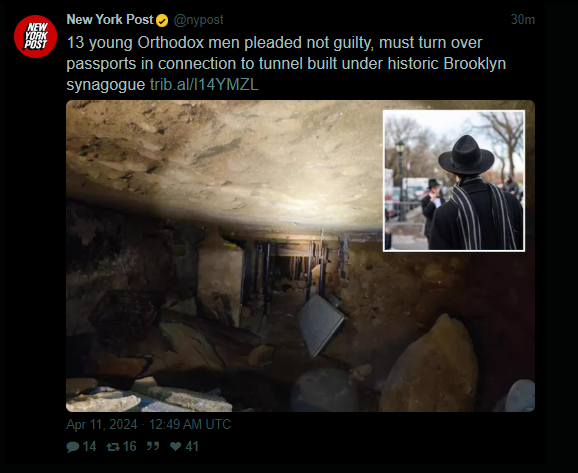
Task: Click the retweet count 16
Action: 129,446
